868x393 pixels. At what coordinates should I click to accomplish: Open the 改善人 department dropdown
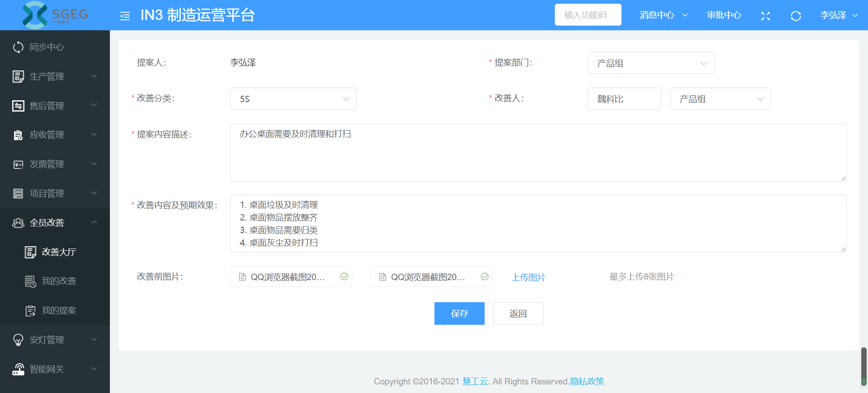(720, 99)
